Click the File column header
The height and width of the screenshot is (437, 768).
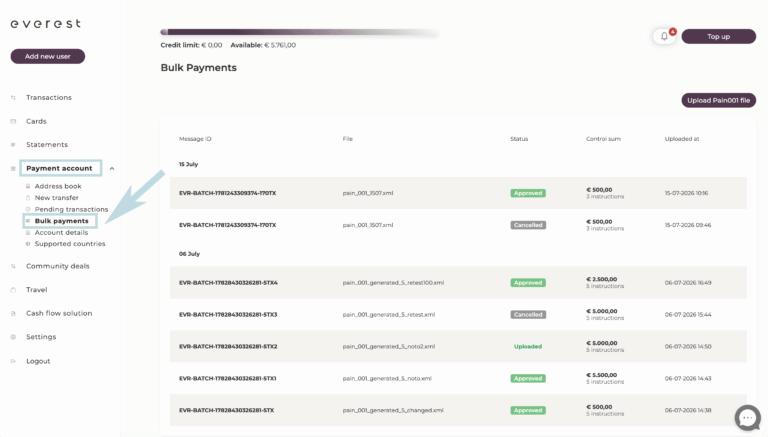click(x=347, y=139)
